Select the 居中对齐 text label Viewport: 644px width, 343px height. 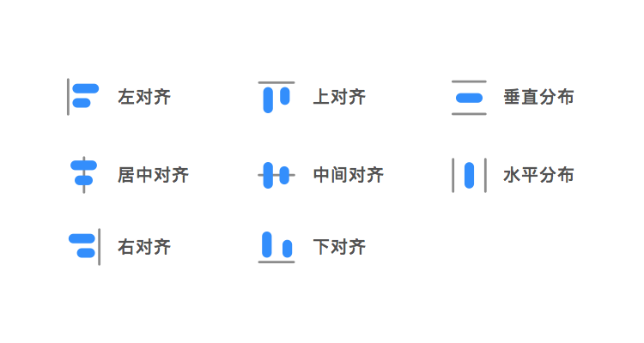pyautogui.click(x=153, y=175)
